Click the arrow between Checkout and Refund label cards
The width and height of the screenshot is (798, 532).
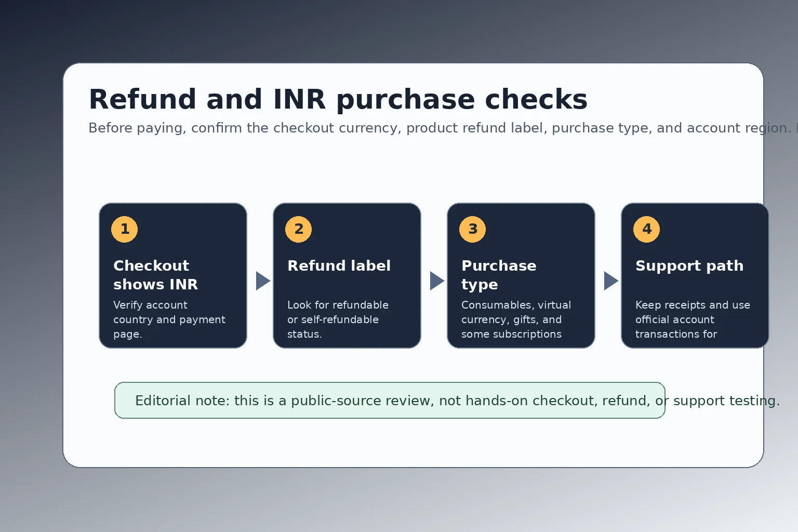263,281
